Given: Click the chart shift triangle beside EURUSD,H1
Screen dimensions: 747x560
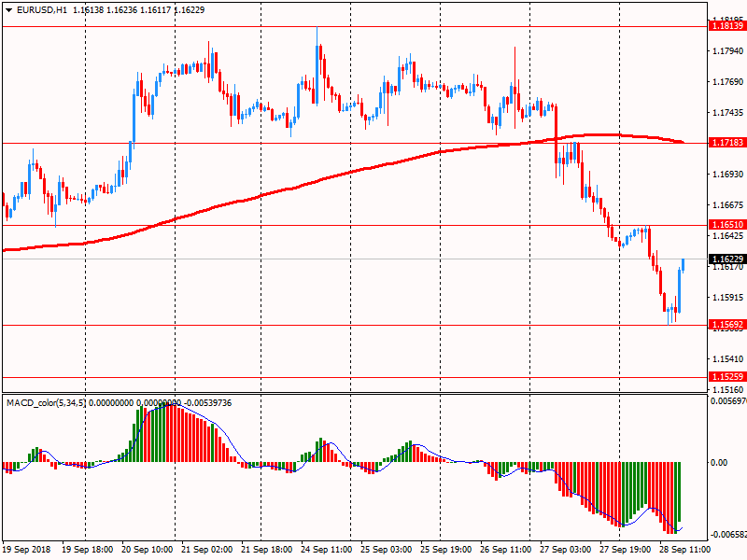Looking at the screenshot, I should tap(8, 9).
